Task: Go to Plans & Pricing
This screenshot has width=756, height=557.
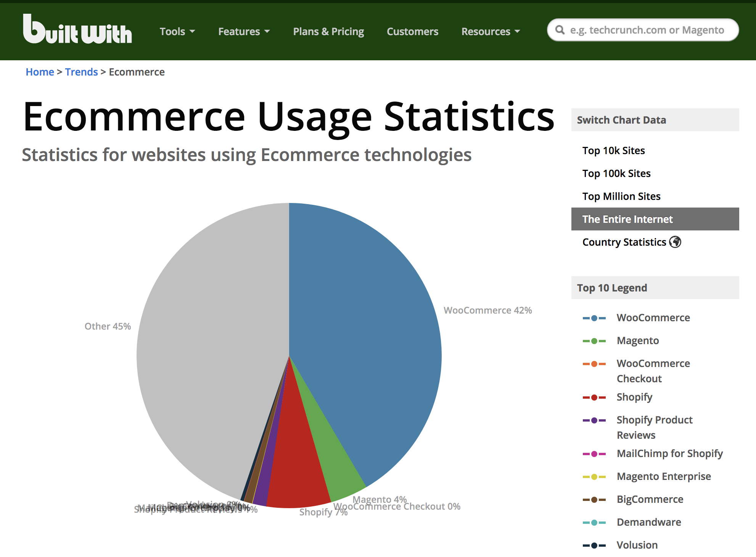Action: [x=328, y=31]
